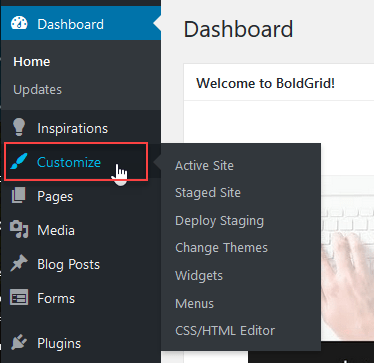The width and height of the screenshot is (374, 363).
Task: Select Widgets in Customize flyout
Action: (199, 276)
